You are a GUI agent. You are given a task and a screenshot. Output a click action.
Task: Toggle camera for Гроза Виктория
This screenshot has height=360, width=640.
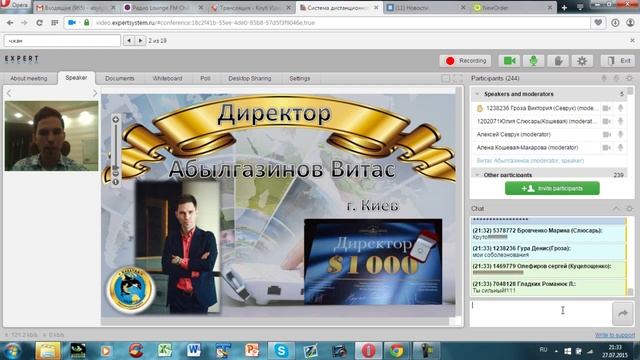tap(607, 108)
